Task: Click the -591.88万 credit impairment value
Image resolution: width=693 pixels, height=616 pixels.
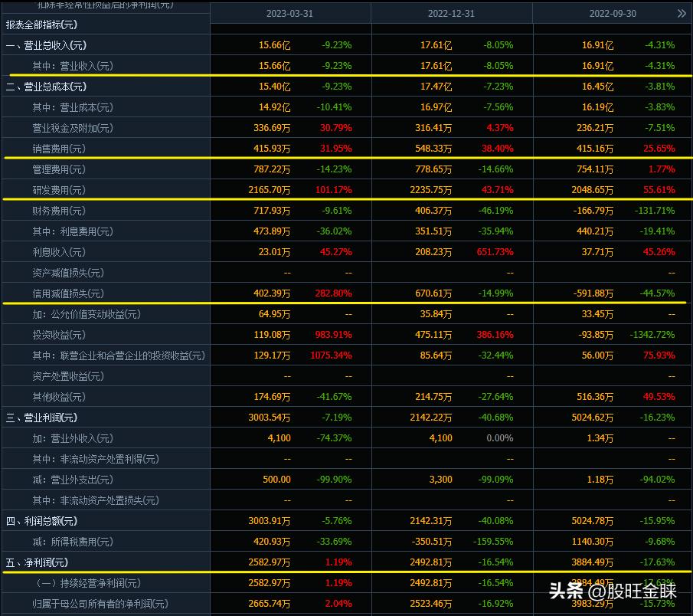Action: pos(593,293)
